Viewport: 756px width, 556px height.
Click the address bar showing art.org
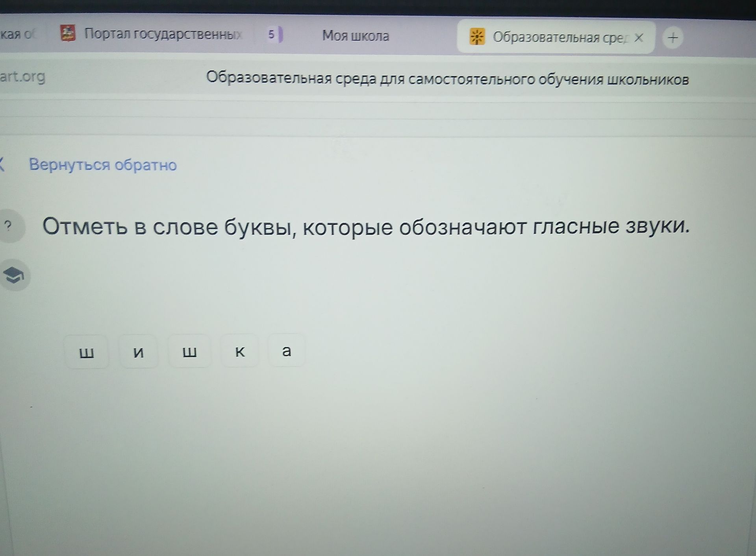pos(23,76)
